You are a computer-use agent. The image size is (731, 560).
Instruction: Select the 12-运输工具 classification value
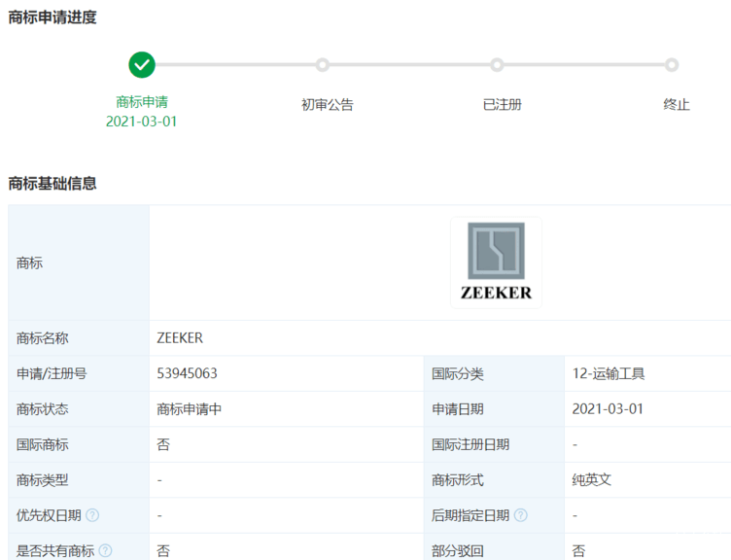click(609, 373)
